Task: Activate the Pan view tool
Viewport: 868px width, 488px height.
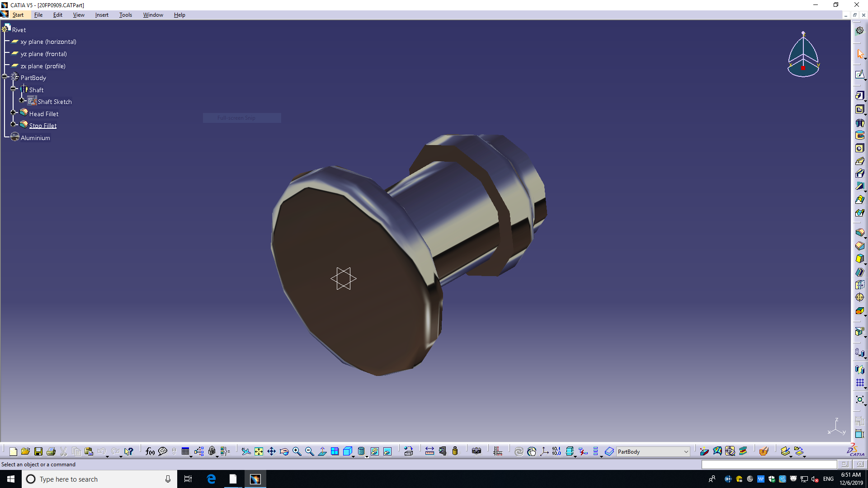Action: (x=271, y=451)
